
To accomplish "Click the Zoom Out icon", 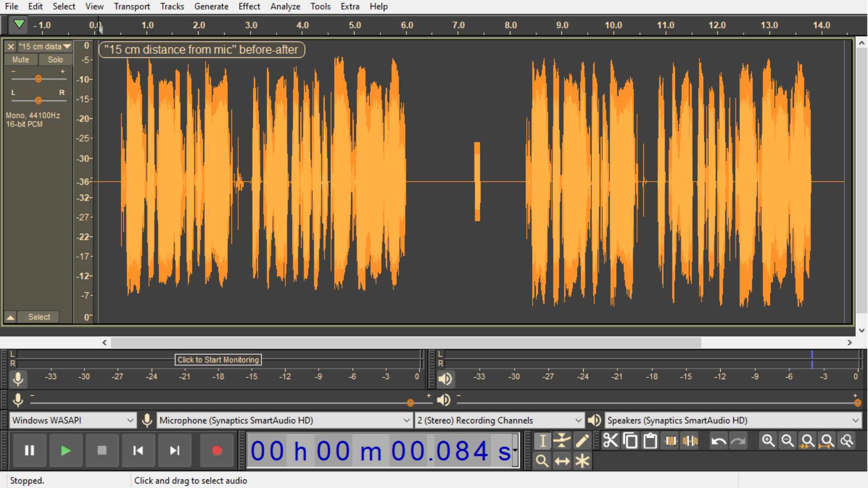I will click(788, 441).
